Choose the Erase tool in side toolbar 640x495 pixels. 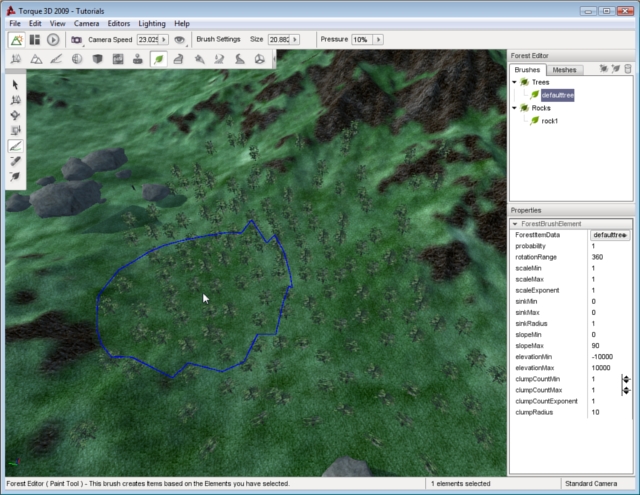(x=16, y=160)
